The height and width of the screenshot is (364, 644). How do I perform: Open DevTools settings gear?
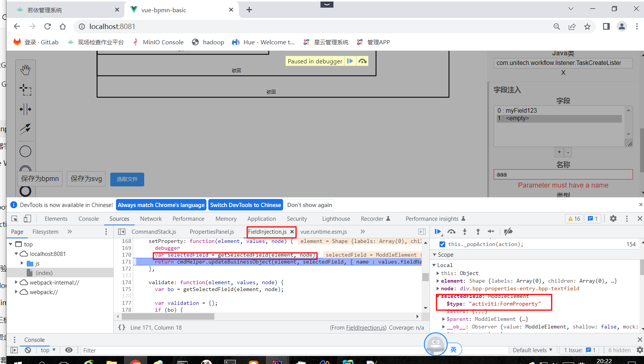613,218
